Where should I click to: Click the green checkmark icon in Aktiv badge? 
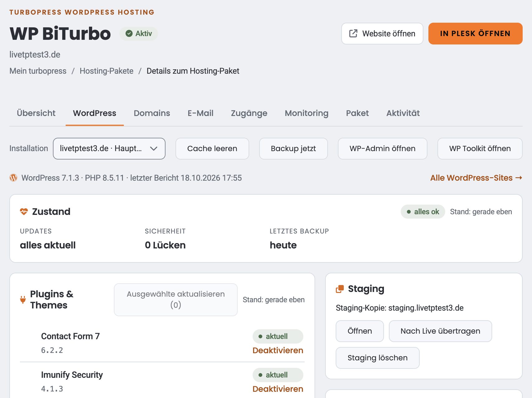coord(129,34)
